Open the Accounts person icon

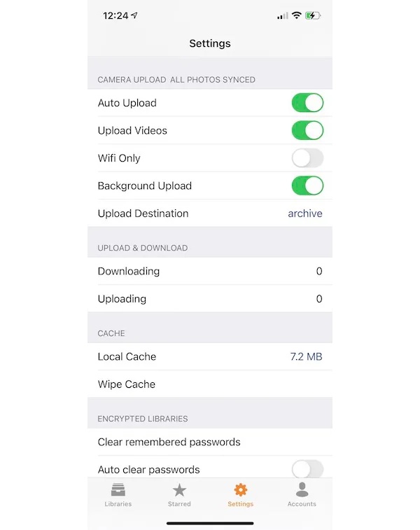(302, 489)
